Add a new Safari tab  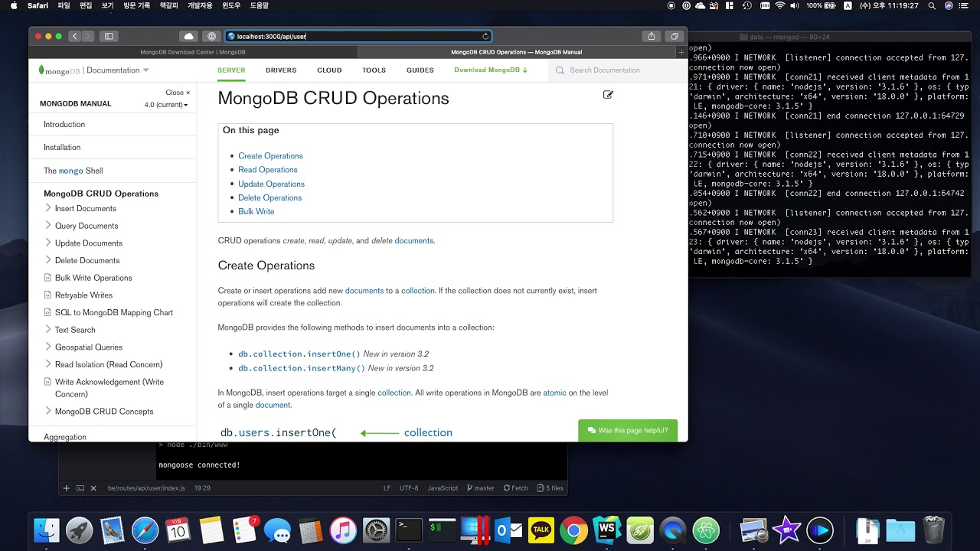pos(681,52)
